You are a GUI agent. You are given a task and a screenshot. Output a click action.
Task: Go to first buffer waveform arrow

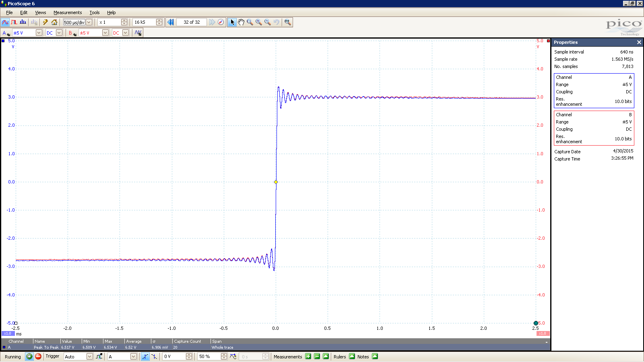coord(171,22)
